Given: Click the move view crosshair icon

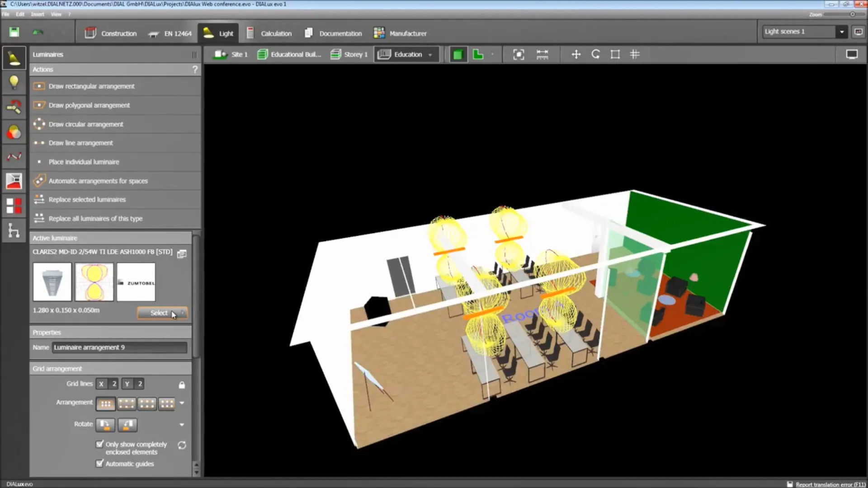Looking at the screenshot, I should (x=576, y=55).
